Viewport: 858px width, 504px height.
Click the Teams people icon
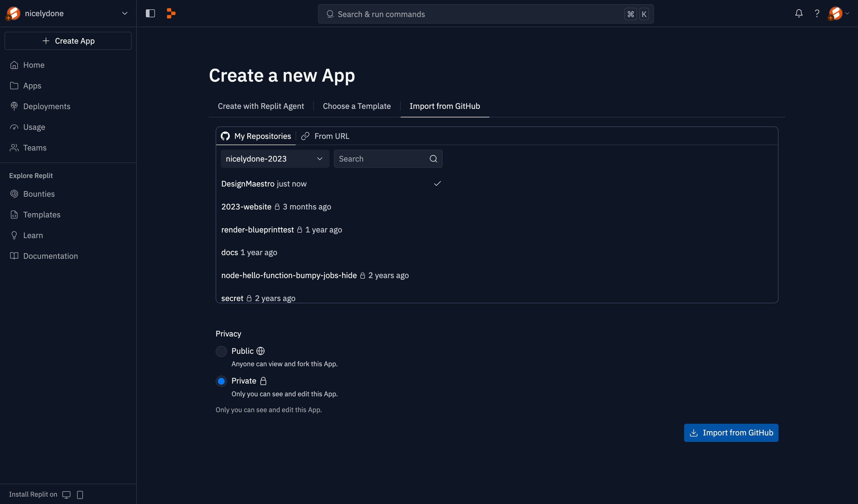14,148
